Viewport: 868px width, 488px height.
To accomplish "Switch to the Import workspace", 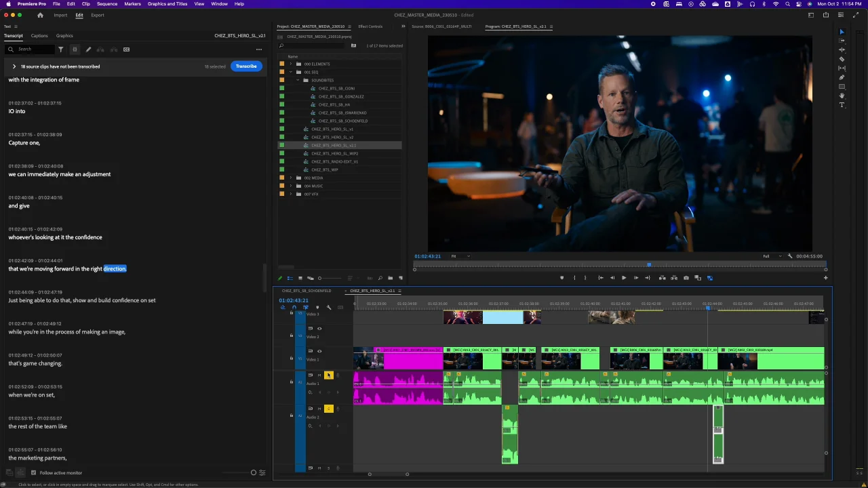I will point(60,15).
